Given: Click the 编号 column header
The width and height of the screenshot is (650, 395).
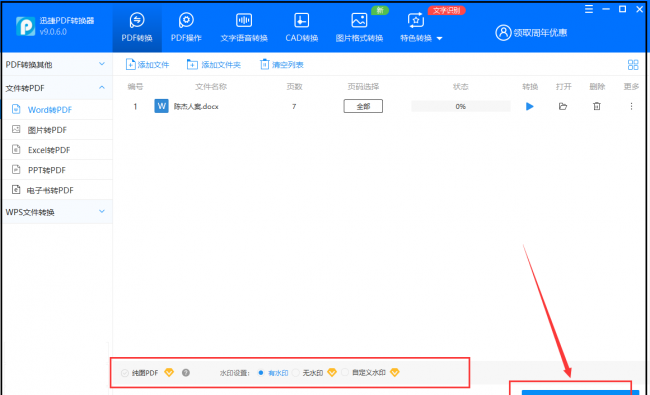Looking at the screenshot, I should pos(135,87).
